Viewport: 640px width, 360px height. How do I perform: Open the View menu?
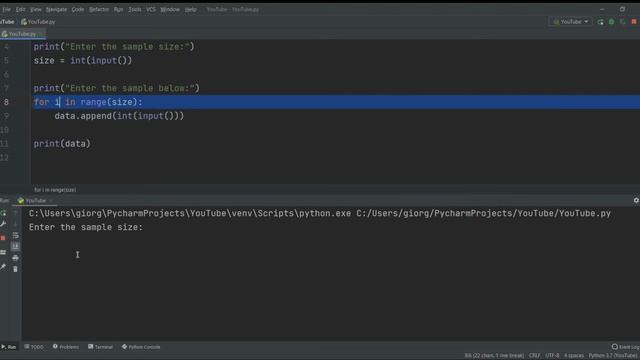pyautogui.click(x=36, y=9)
